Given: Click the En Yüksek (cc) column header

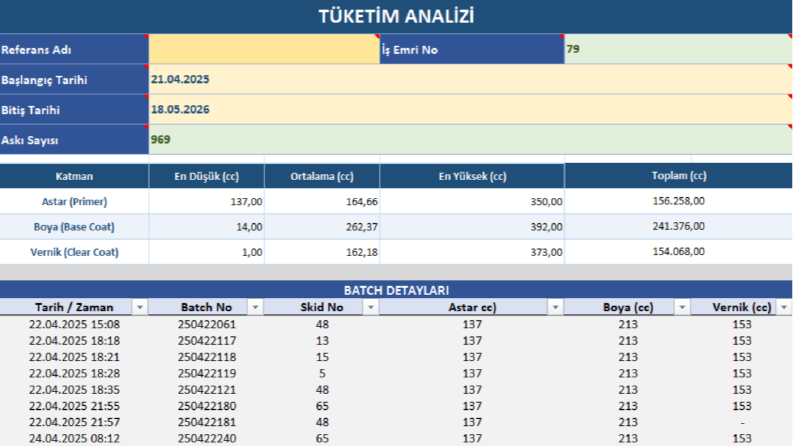Looking at the screenshot, I should [472, 176].
